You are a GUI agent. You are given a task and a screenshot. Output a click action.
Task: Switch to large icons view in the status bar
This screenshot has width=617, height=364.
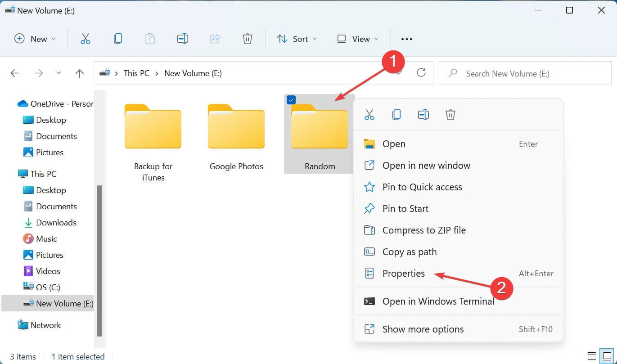point(608,356)
